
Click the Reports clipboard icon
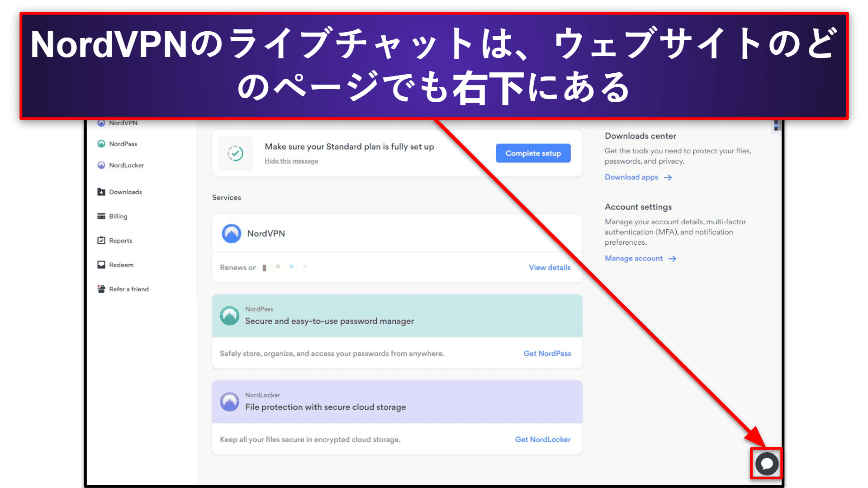click(101, 241)
